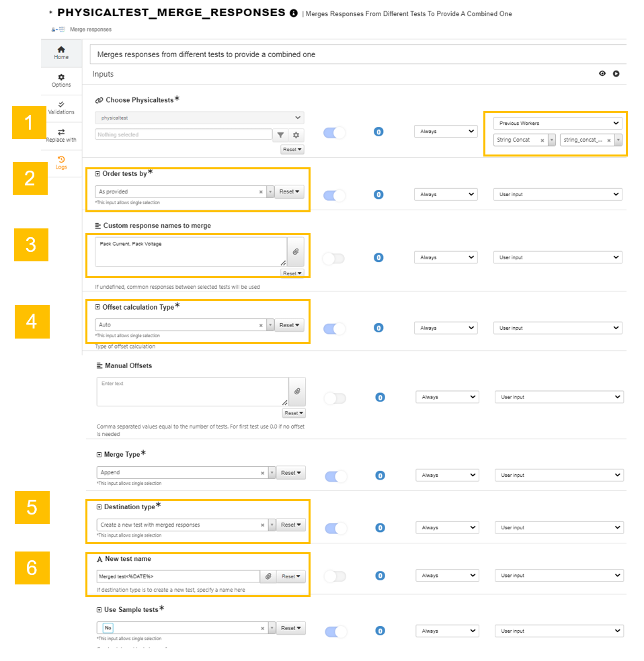Switch to the Logs sidebar tab
The image size is (644, 661).
61,163
